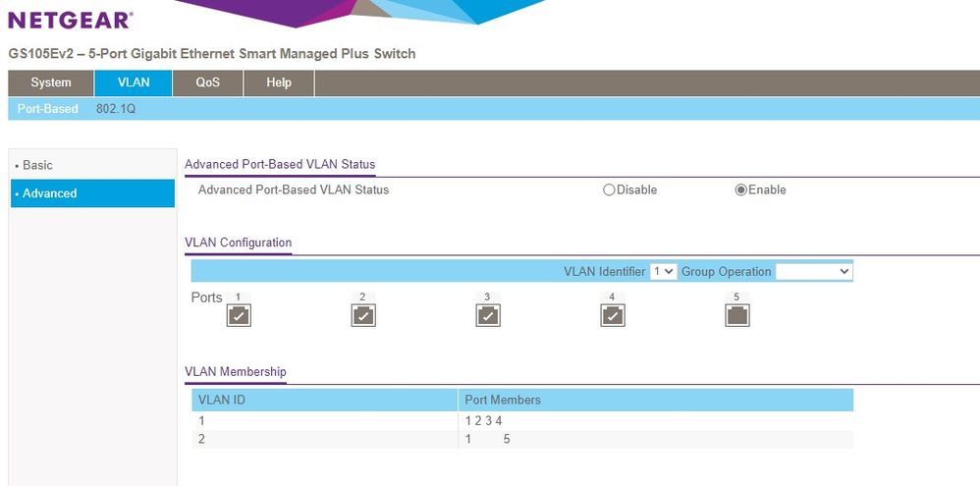Select the Advanced sidebar item
Image resolution: width=980 pixels, height=486 pixels.
click(92, 193)
